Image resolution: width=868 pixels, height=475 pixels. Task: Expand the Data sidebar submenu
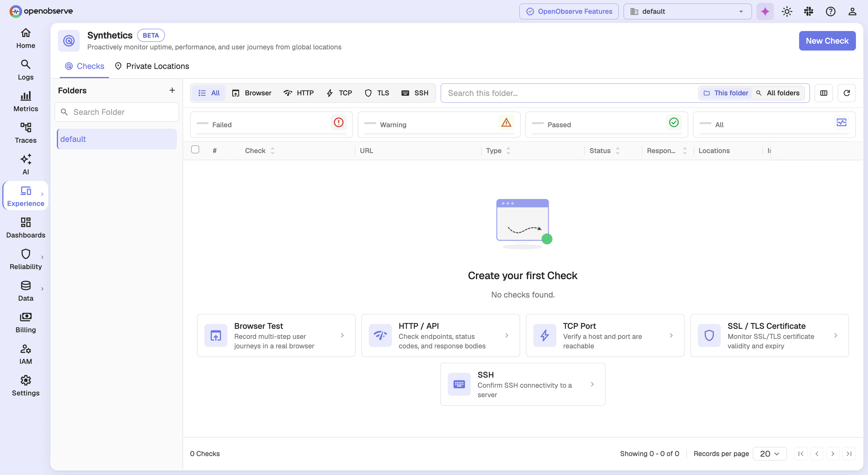pos(42,289)
